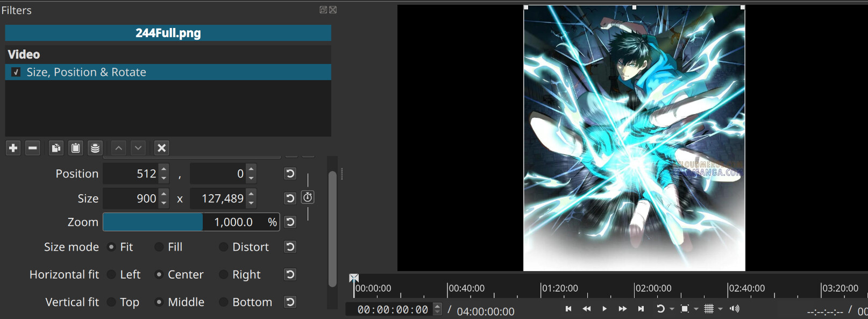Image resolution: width=868 pixels, height=319 pixels.
Task: Click Size width field showing 900
Action: coord(131,199)
